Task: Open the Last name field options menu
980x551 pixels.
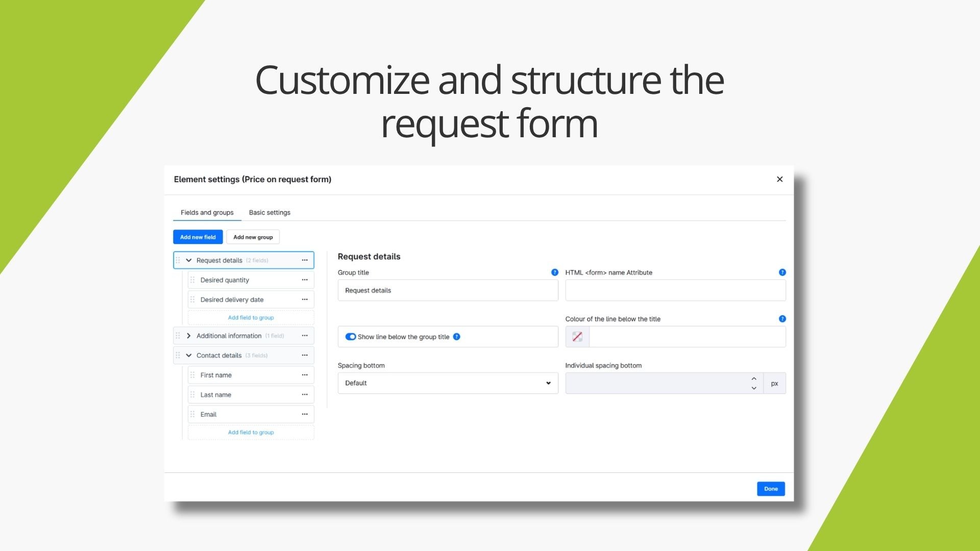Action: [305, 395]
